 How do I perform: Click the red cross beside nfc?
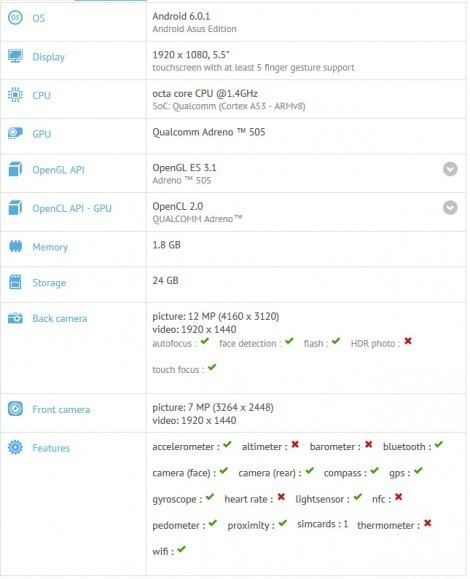(398, 497)
